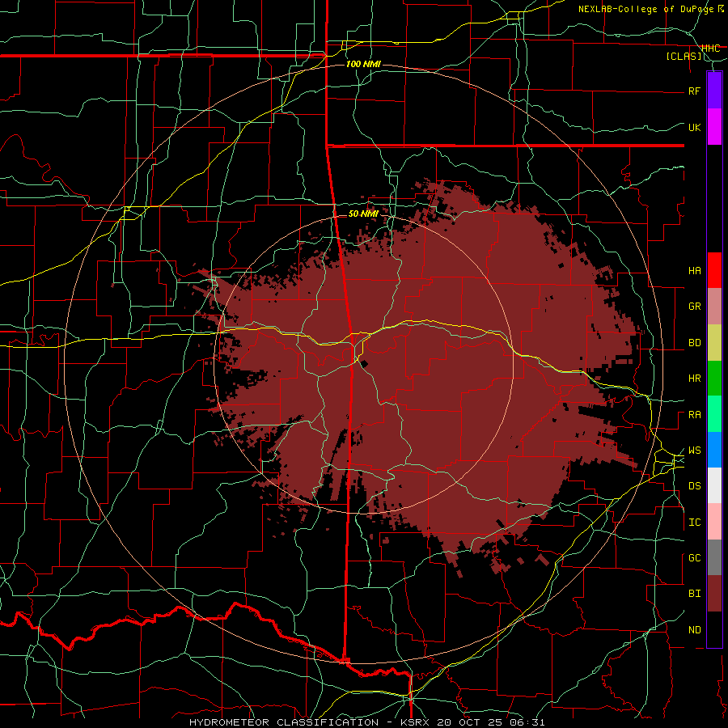Click the blue WS color swatch
The height and width of the screenshot is (728, 728).
(714, 450)
